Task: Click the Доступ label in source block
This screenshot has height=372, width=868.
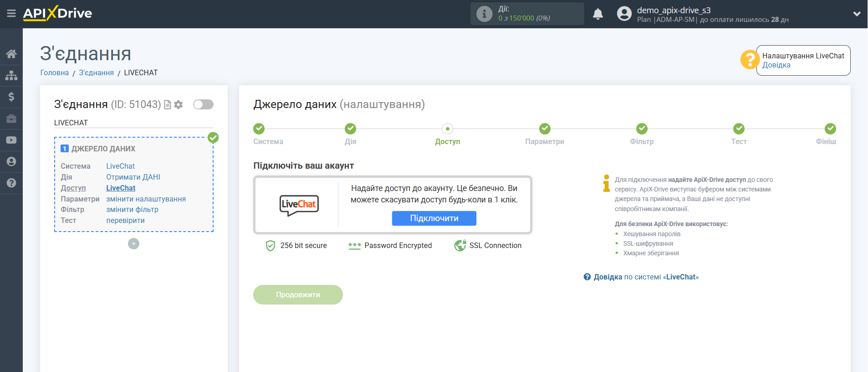Action: coord(73,188)
